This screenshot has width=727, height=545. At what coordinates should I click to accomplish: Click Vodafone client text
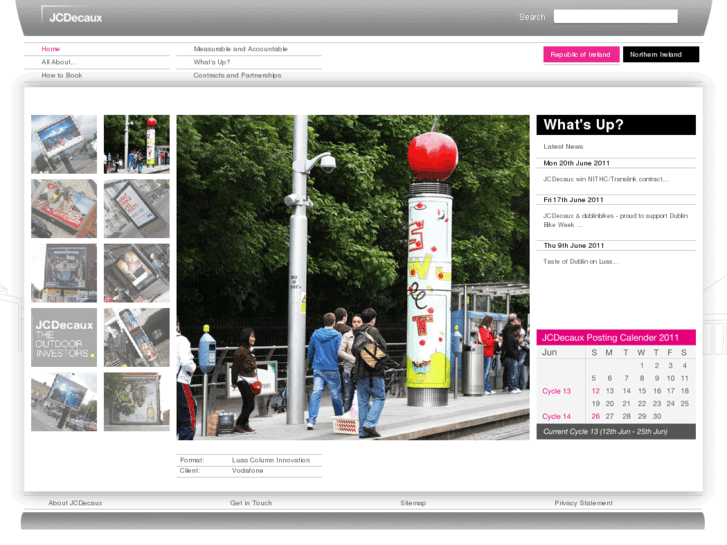pyautogui.click(x=248, y=470)
